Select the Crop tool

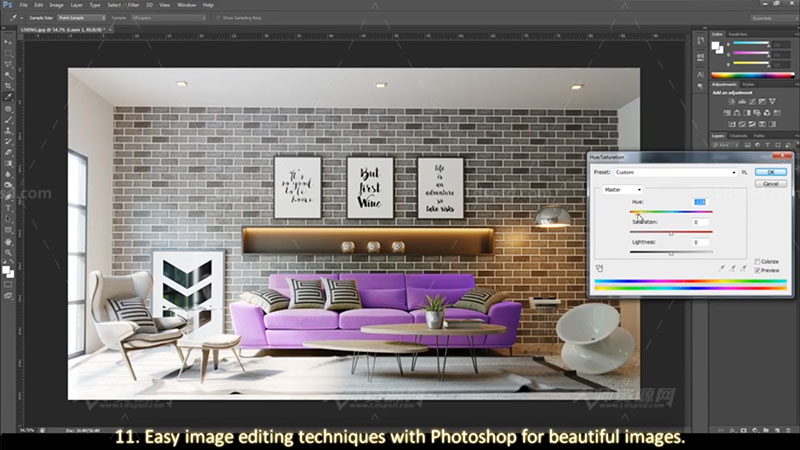click(x=8, y=86)
